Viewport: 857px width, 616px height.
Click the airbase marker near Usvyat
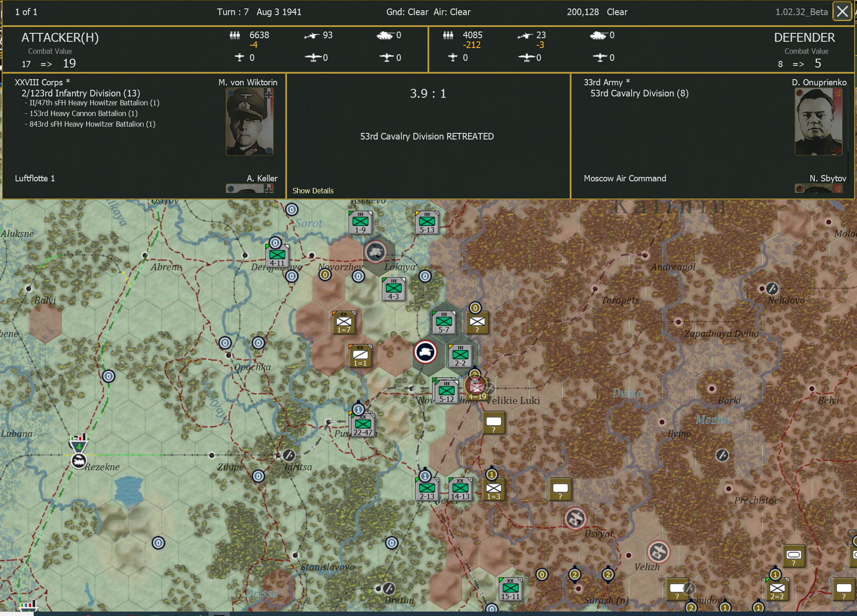[x=576, y=518]
